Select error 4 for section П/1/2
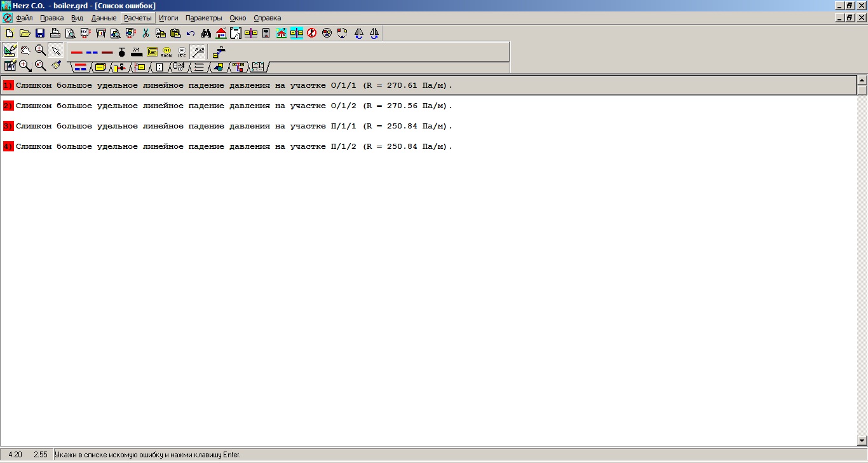 428,146
